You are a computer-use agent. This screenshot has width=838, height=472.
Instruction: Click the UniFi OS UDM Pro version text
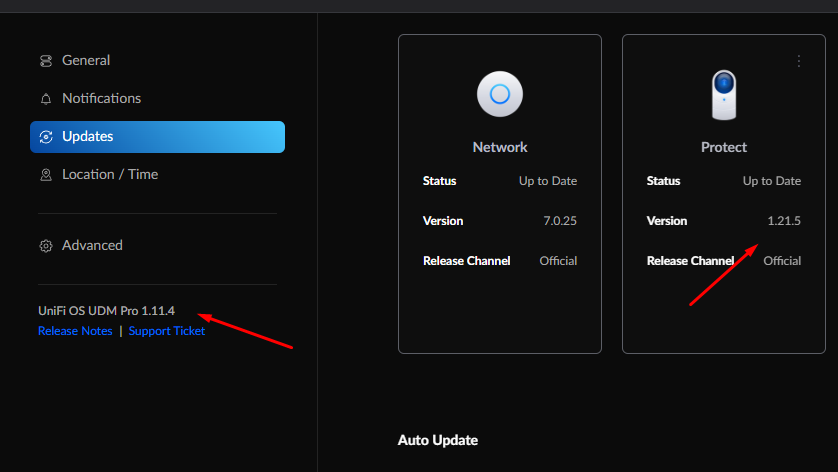pos(106,311)
